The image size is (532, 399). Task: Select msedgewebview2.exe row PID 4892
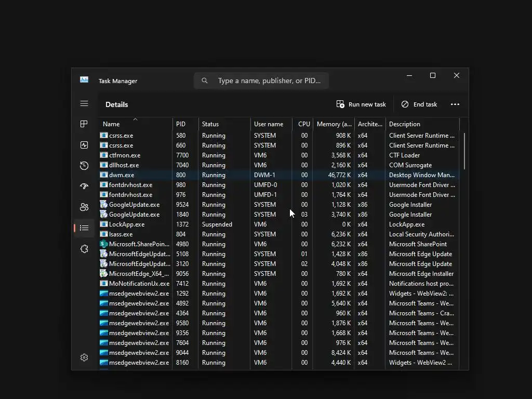pyautogui.click(x=279, y=303)
